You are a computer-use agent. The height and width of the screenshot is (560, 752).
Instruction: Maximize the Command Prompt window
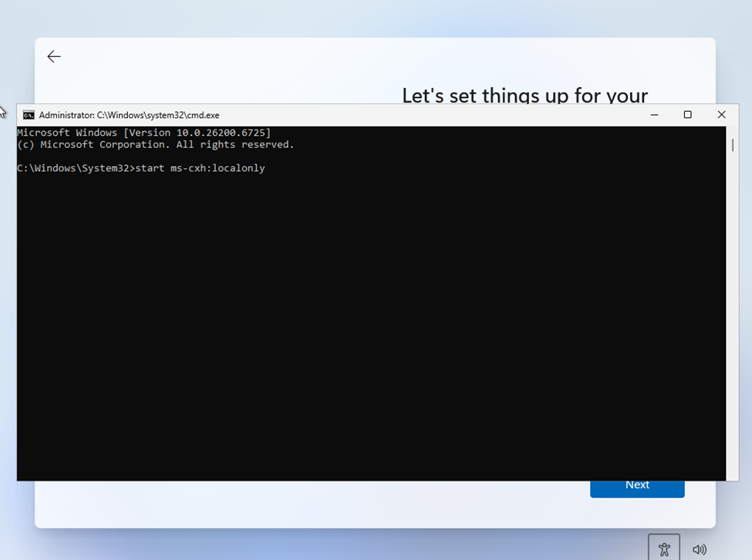click(x=687, y=115)
